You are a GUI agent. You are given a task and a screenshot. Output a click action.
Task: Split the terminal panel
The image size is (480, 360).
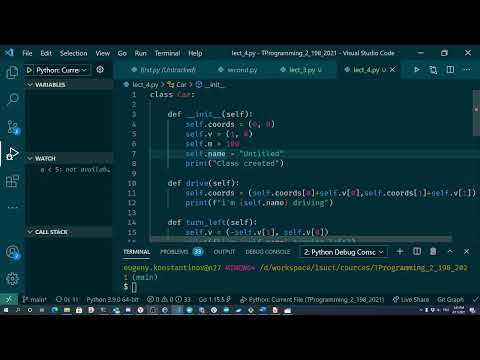tap(417, 252)
